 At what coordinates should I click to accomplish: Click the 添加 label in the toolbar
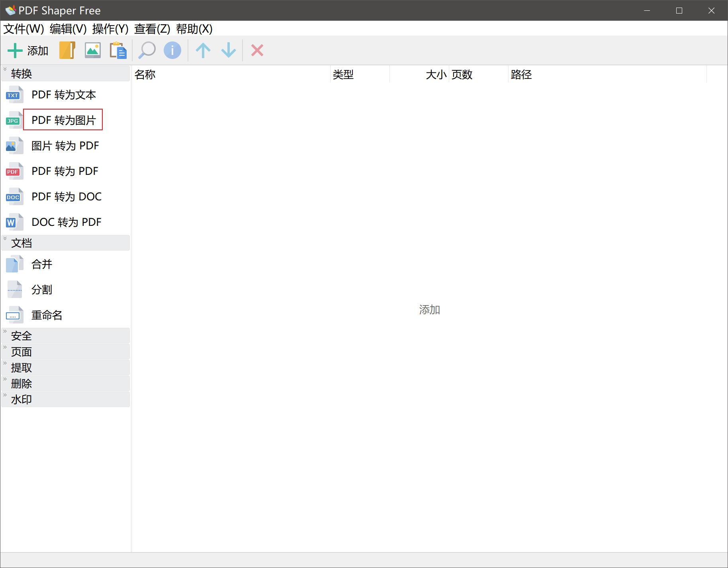point(38,51)
